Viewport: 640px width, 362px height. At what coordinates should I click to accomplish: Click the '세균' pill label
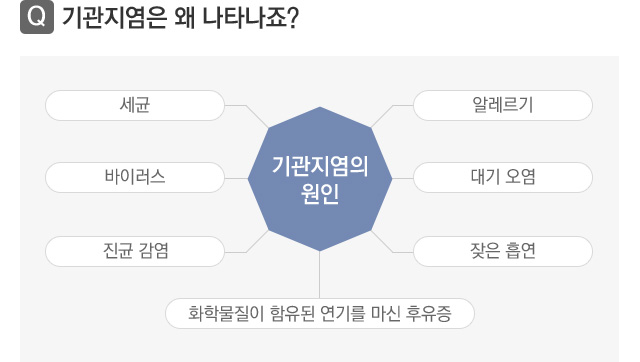tap(135, 105)
